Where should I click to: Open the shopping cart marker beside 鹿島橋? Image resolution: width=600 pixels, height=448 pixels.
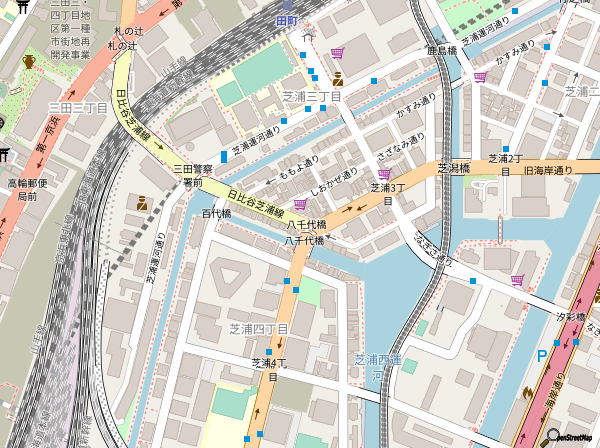point(480,76)
